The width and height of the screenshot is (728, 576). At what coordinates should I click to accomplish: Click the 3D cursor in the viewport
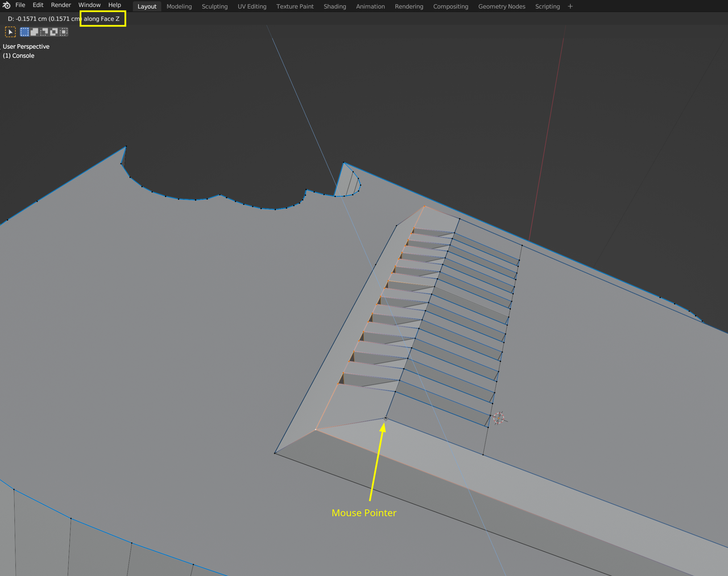[499, 418]
